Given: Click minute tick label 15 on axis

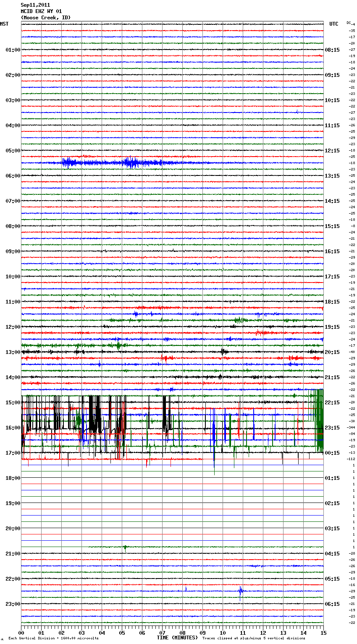Looking at the screenshot, I should click(x=323, y=633).
